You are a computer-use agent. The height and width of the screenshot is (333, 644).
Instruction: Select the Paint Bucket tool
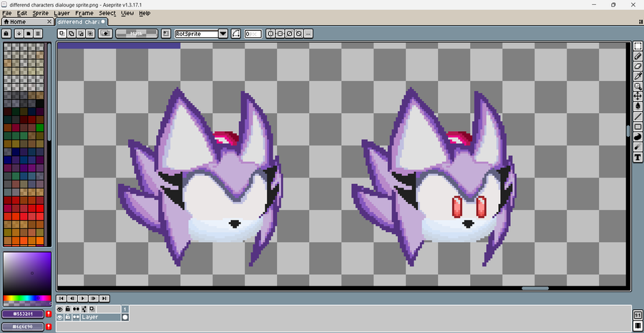(x=638, y=106)
